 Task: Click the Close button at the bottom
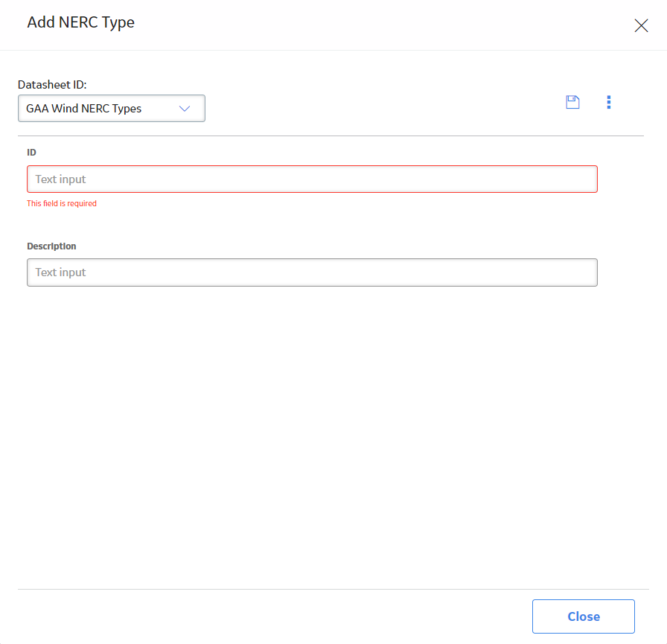pos(583,616)
